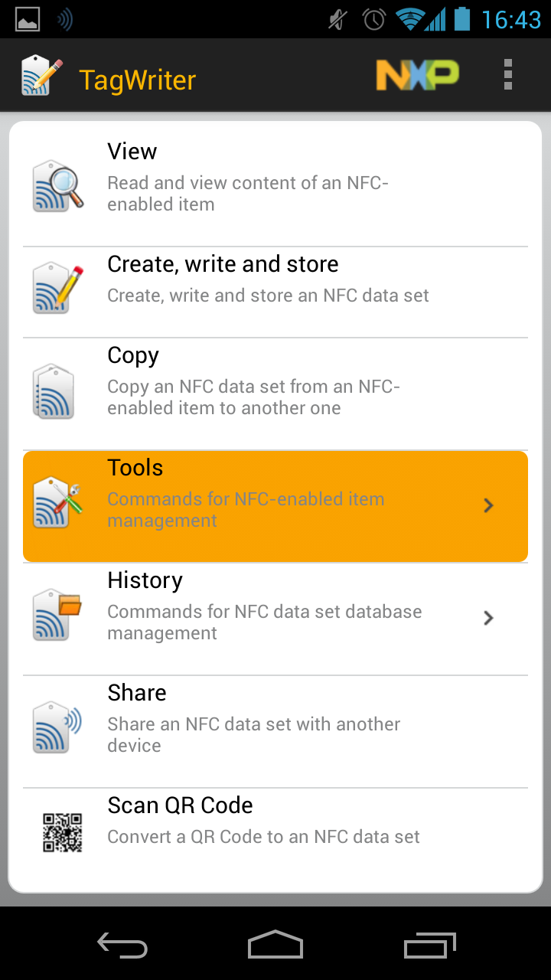Tap the Android home navigation button
The height and width of the screenshot is (980, 551).
click(x=275, y=945)
